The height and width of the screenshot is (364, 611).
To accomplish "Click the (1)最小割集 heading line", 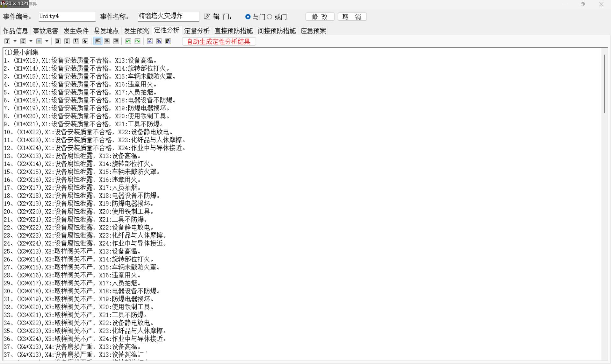I will (x=21, y=52).
